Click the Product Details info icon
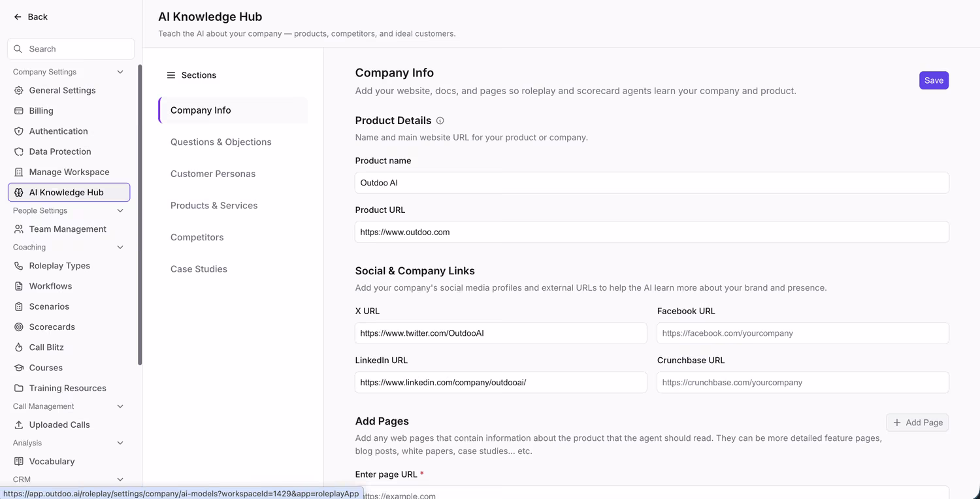 [440, 121]
